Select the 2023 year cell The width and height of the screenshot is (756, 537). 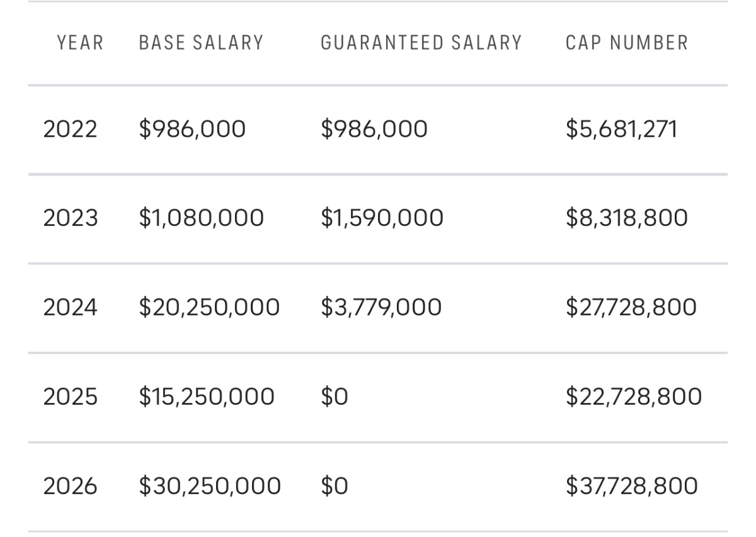pyautogui.click(x=70, y=218)
